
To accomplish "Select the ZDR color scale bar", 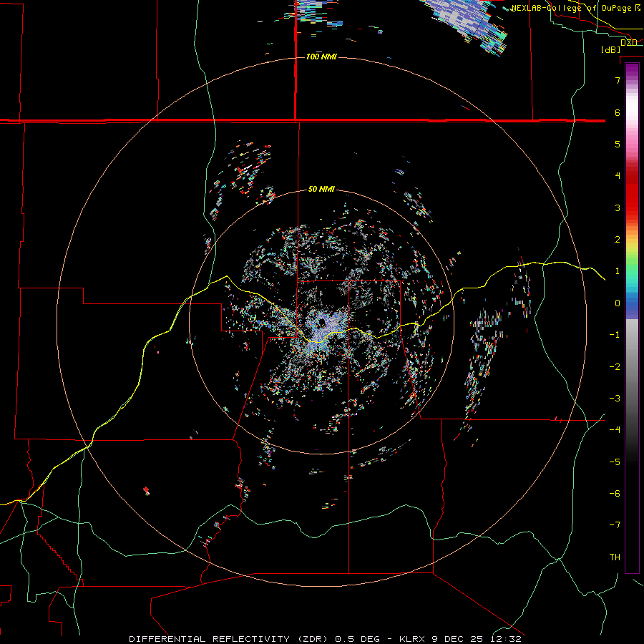I will (632, 318).
